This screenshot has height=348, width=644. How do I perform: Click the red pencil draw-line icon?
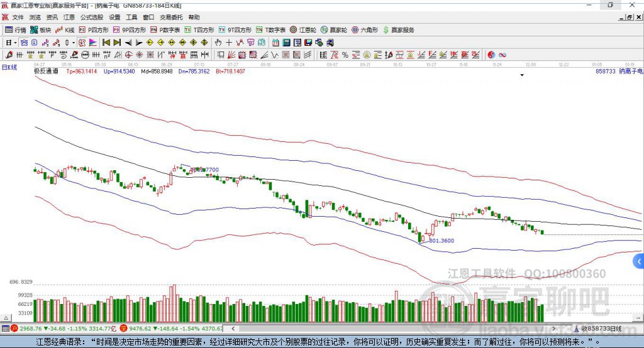9,55
